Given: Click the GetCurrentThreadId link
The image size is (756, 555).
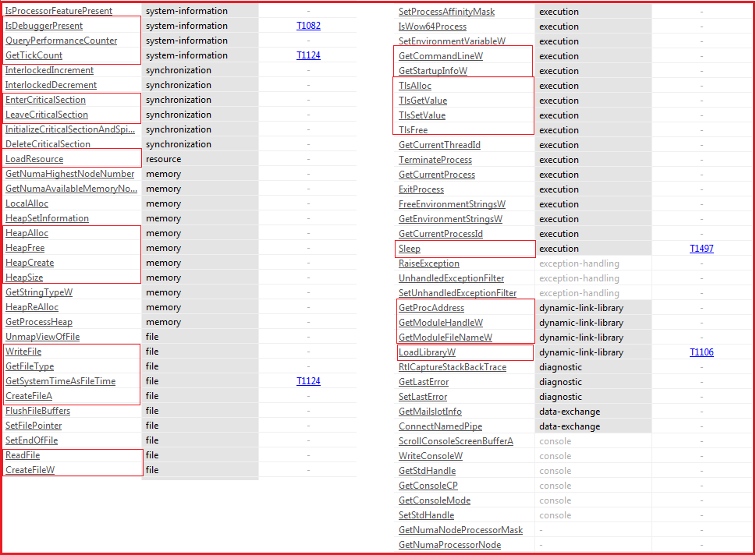Looking at the screenshot, I should tap(440, 145).
